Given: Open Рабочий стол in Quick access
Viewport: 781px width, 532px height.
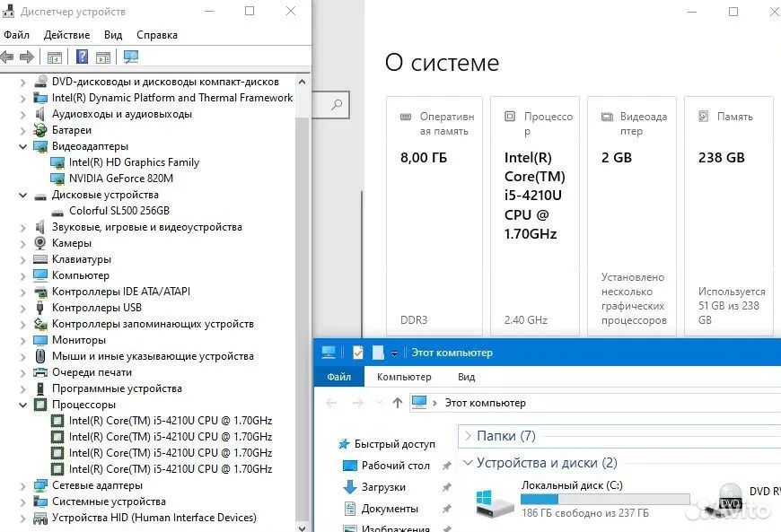Looking at the screenshot, I should (396, 466).
